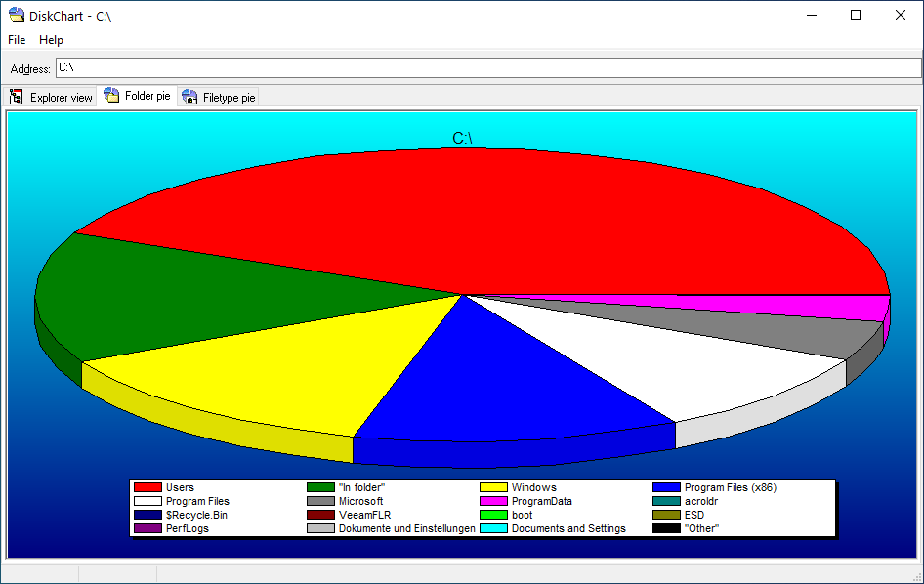Click the olive ESD legend swatch
Viewport: 924px width, 584px height.
[666, 515]
